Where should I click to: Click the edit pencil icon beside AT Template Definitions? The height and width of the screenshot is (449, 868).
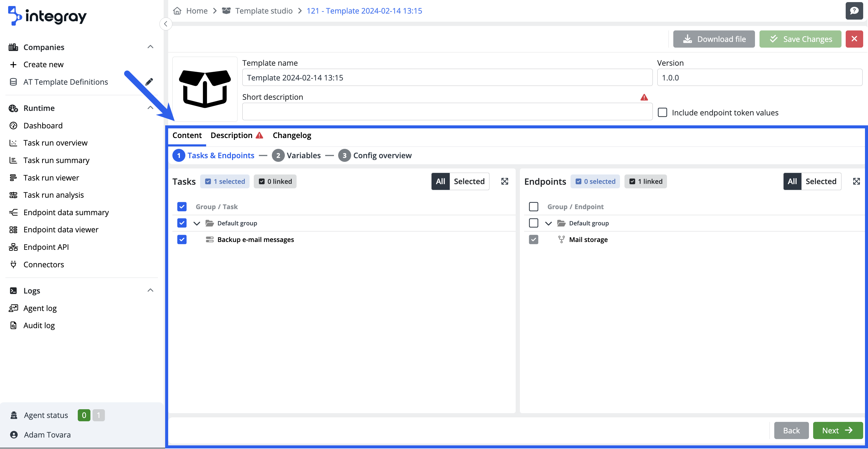pos(149,82)
